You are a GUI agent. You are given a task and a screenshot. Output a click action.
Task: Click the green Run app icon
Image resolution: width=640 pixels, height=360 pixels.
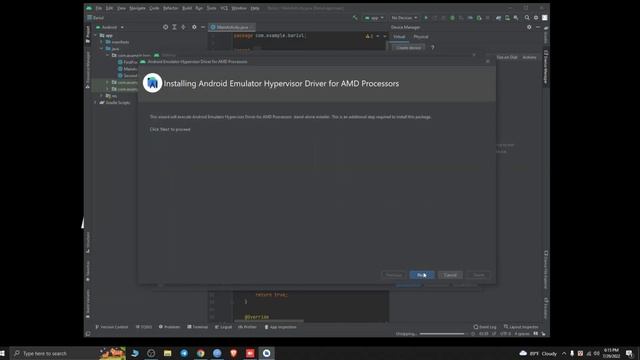tap(426, 18)
